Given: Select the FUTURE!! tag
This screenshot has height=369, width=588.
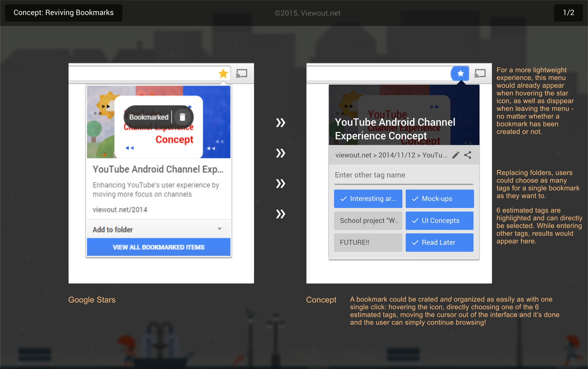Looking at the screenshot, I should [x=368, y=242].
